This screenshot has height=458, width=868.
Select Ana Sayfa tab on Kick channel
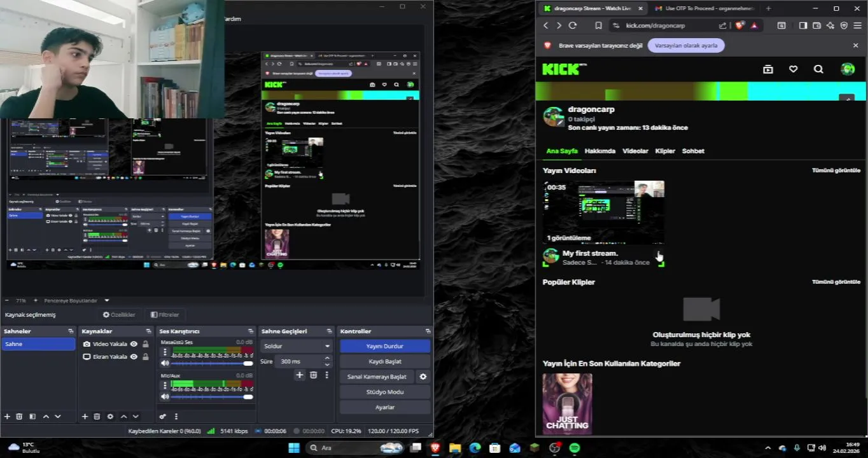tap(562, 151)
